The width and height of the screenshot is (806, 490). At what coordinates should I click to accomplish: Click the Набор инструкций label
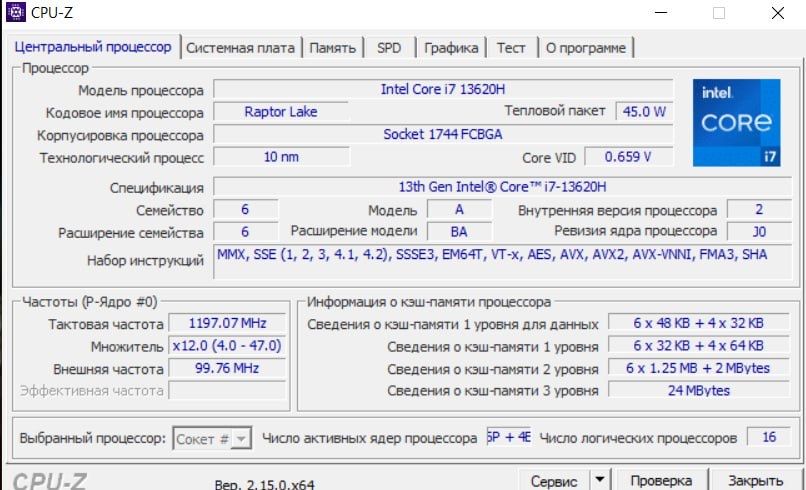coord(145,261)
